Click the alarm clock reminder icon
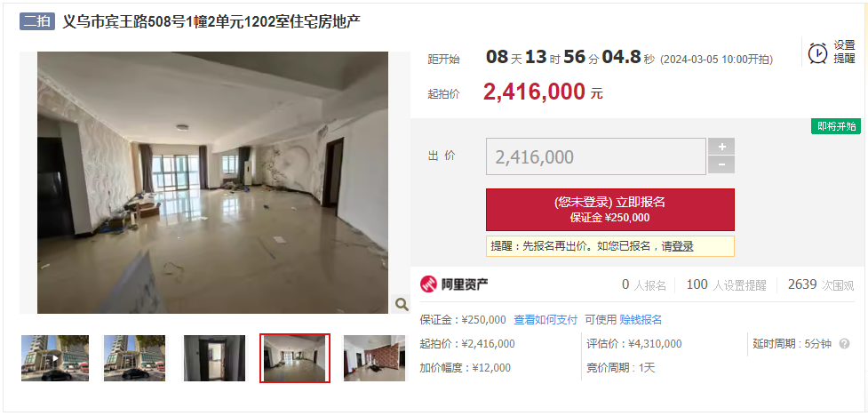 click(817, 52)
